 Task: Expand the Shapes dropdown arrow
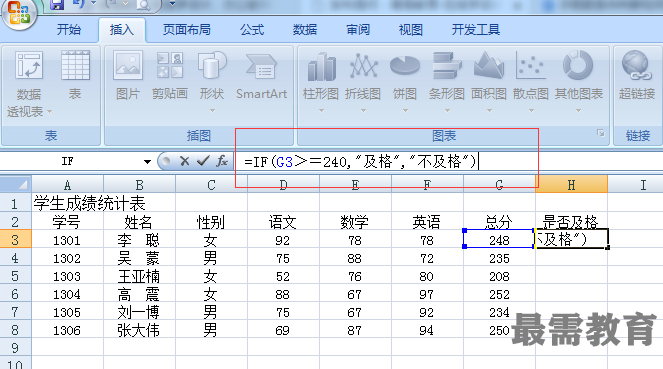point(212,111)
